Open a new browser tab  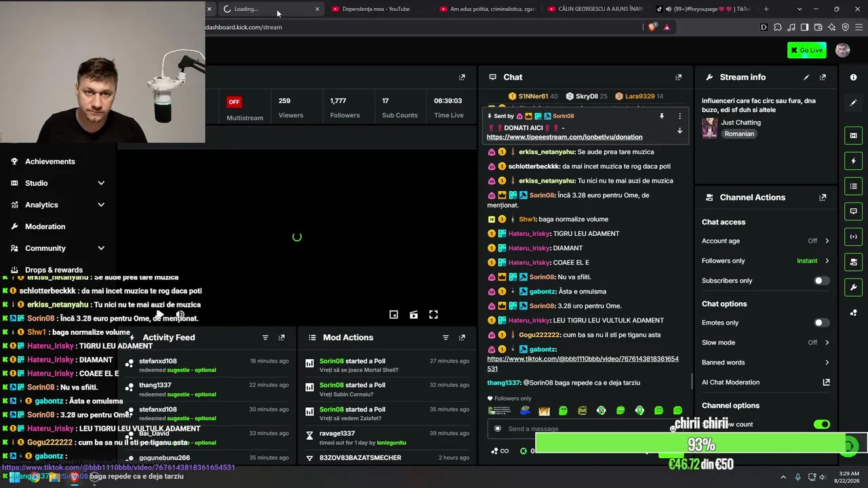coord(766,9)
